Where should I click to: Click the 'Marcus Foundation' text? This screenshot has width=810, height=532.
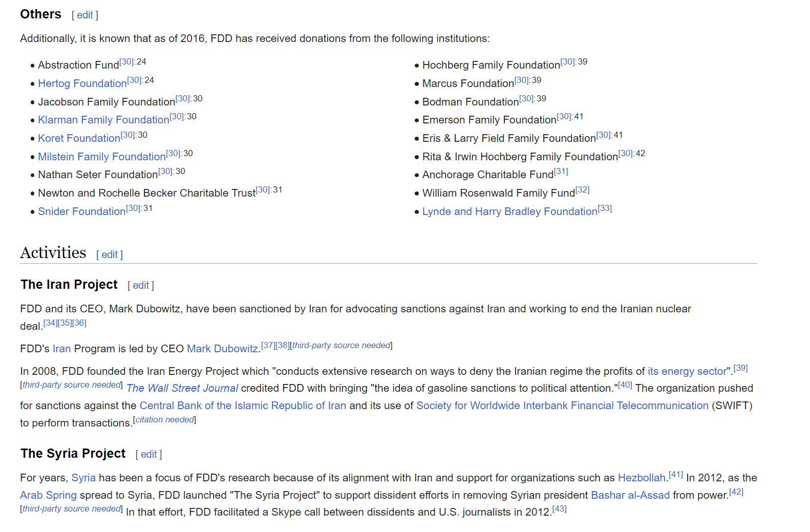[x=468, y=83]
